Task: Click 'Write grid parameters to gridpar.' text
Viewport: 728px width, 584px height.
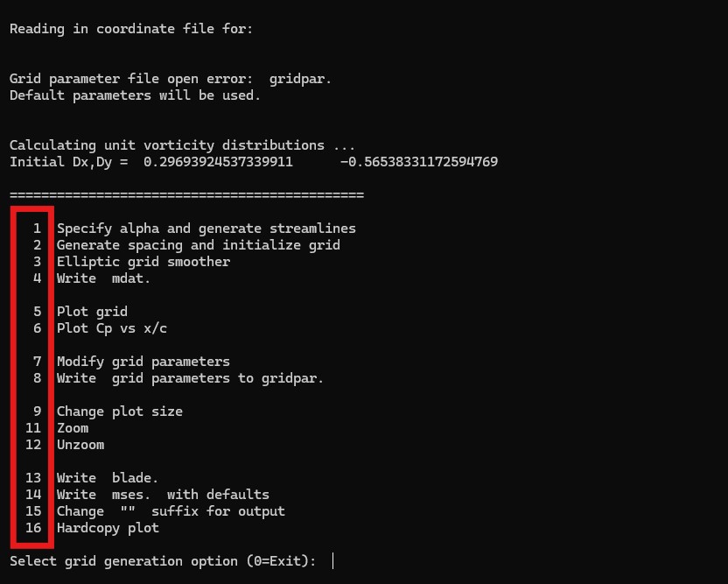Action: [190, 378]
